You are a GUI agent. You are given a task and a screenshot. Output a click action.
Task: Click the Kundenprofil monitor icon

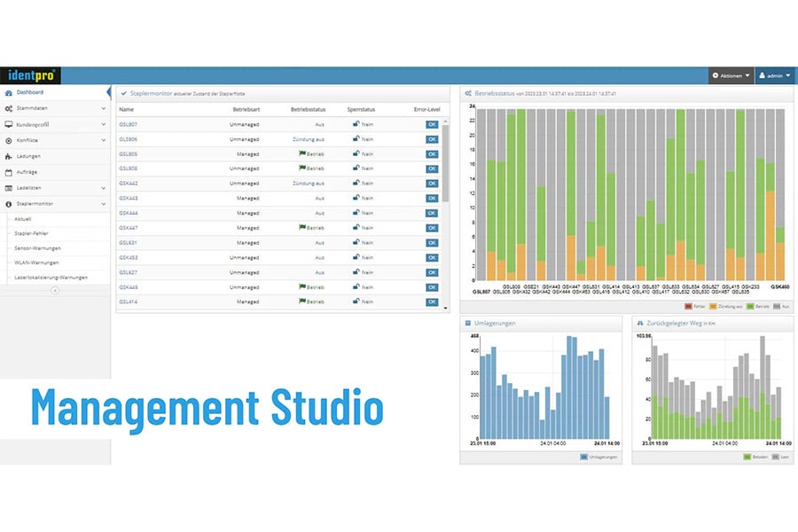pos(9,124)
